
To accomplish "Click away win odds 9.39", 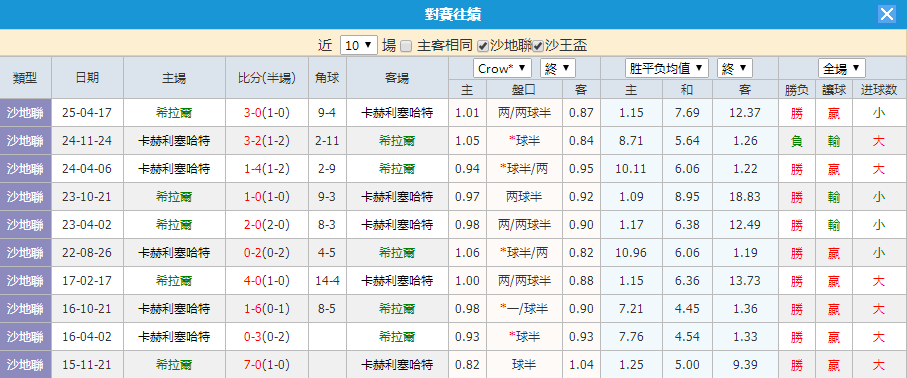I will (745, 365).
